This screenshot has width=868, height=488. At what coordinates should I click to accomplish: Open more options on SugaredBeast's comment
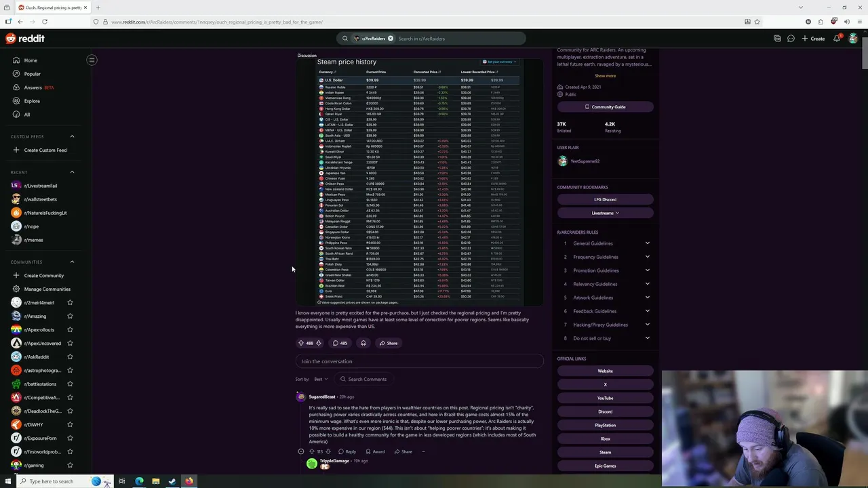tap(423, 451)
